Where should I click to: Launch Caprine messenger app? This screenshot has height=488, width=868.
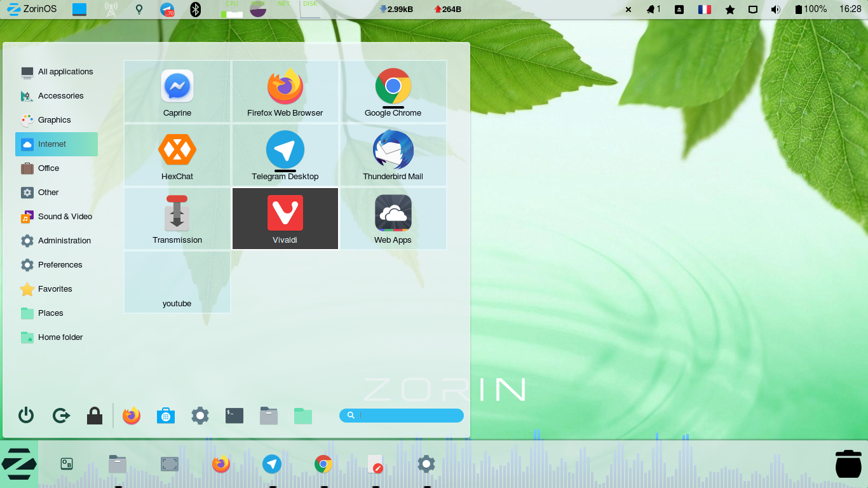point(177,91)
